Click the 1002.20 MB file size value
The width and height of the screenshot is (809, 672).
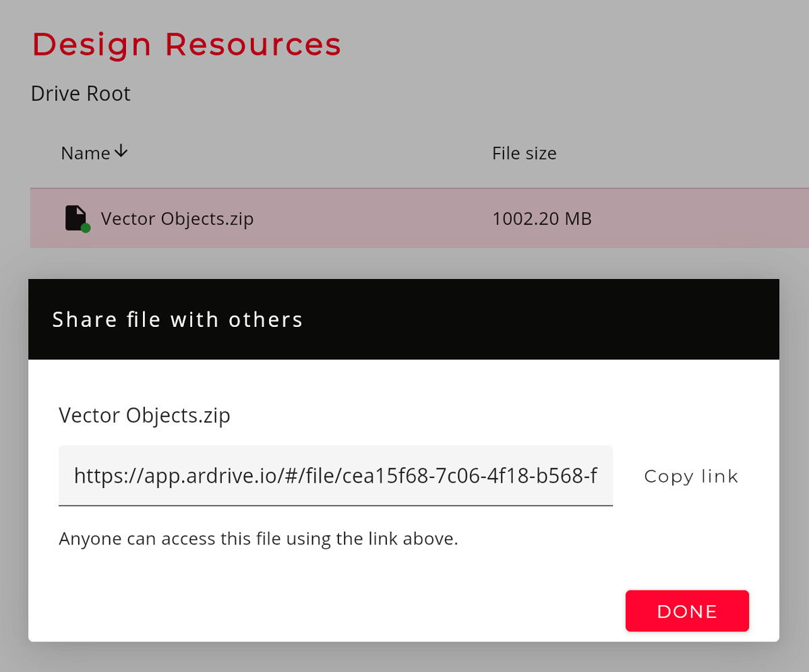click(541, 218)
